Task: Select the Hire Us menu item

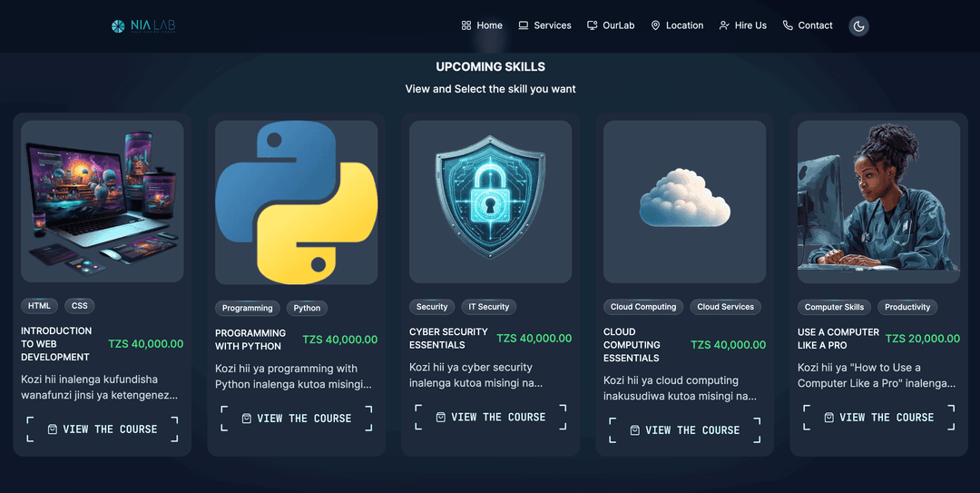Action: (x=742, y=25)
